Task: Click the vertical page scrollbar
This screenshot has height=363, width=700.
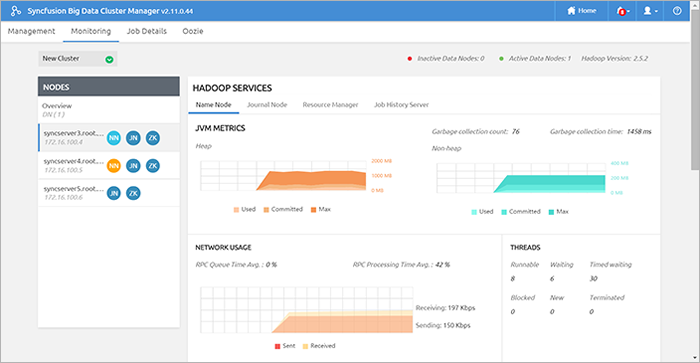Action: [x=695, y=88]
